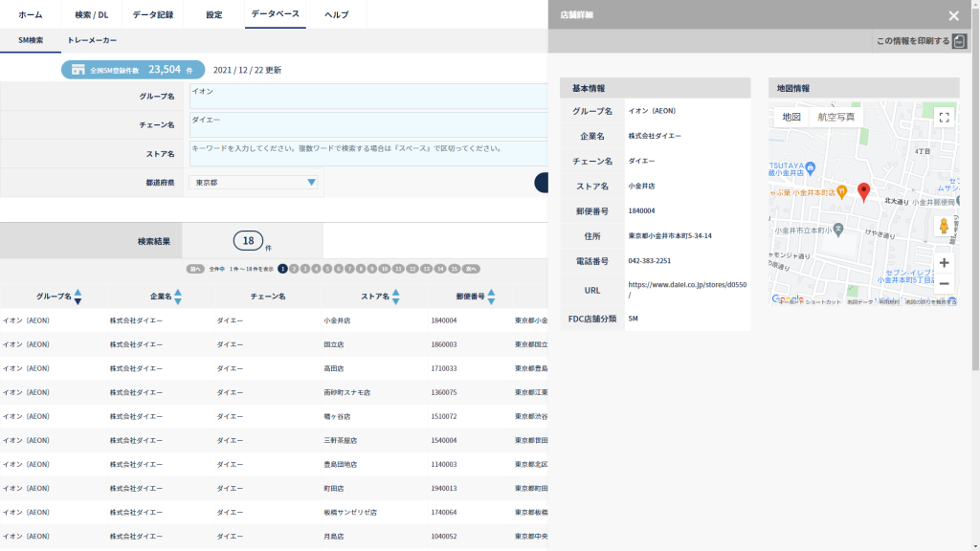The image size is (980, 551).
Task: Toggle fullscreen view on the map
Action: [944, 117]
